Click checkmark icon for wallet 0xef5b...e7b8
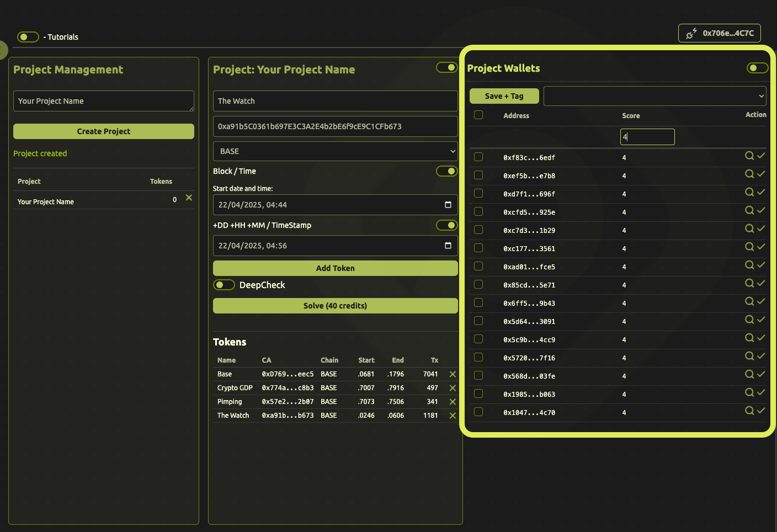Screen dimensions: 777x532 tap(761, 174)
